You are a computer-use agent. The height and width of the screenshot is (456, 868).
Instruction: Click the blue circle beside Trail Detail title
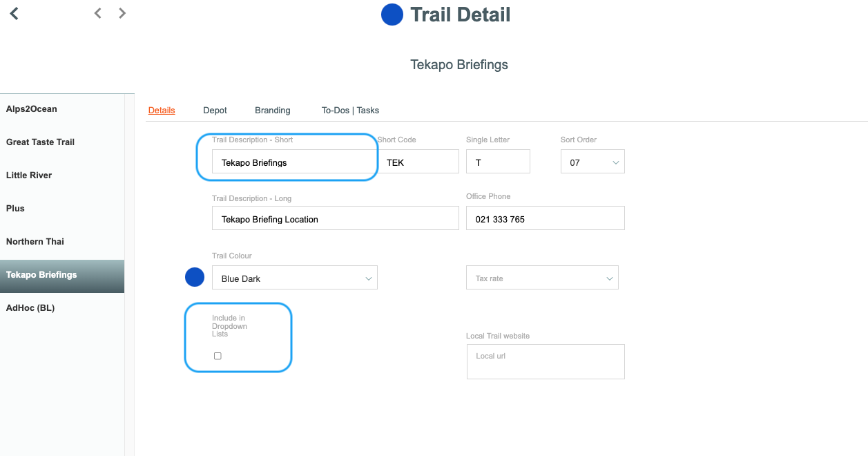pos(392,15)
